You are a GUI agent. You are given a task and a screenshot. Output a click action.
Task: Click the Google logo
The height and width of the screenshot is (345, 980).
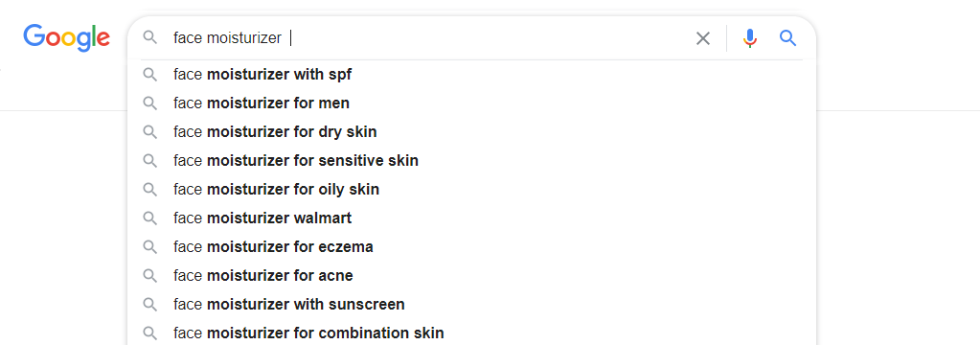pos(67,38)
